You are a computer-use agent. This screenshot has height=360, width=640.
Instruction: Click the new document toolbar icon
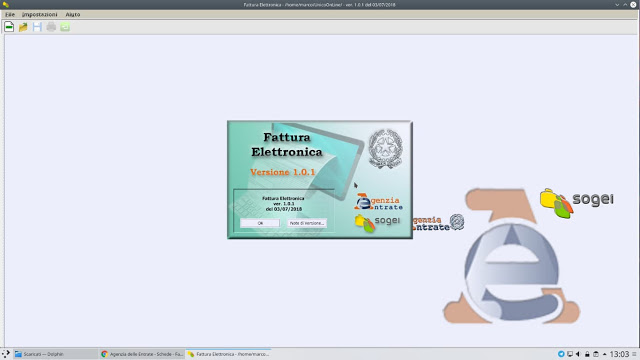point(9,27)
